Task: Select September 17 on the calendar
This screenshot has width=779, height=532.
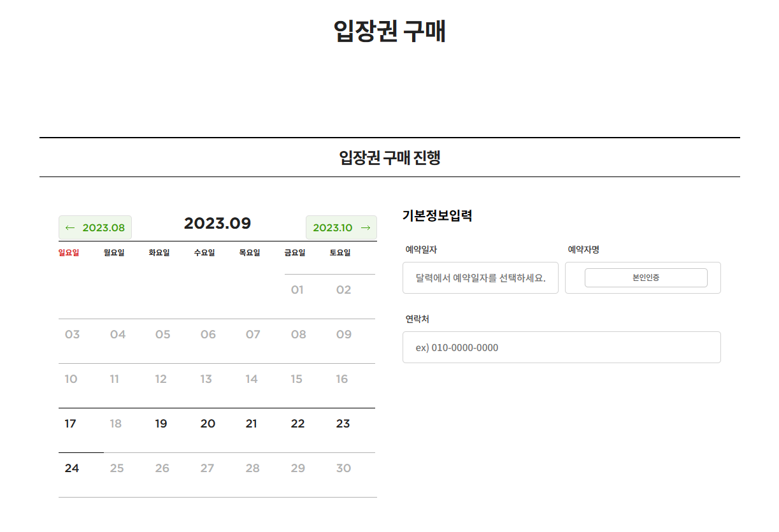Action: [70, 423]
